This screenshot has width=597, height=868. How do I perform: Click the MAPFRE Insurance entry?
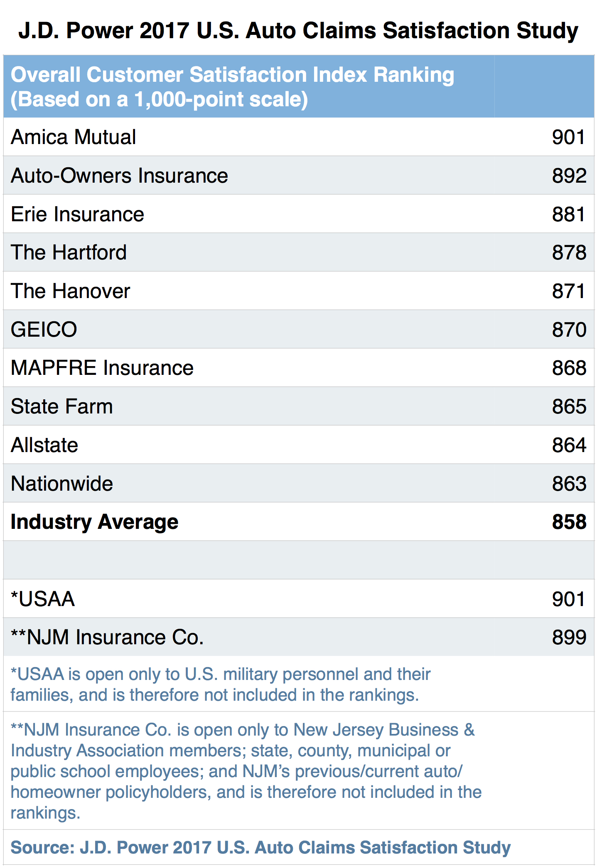(102, 368)
